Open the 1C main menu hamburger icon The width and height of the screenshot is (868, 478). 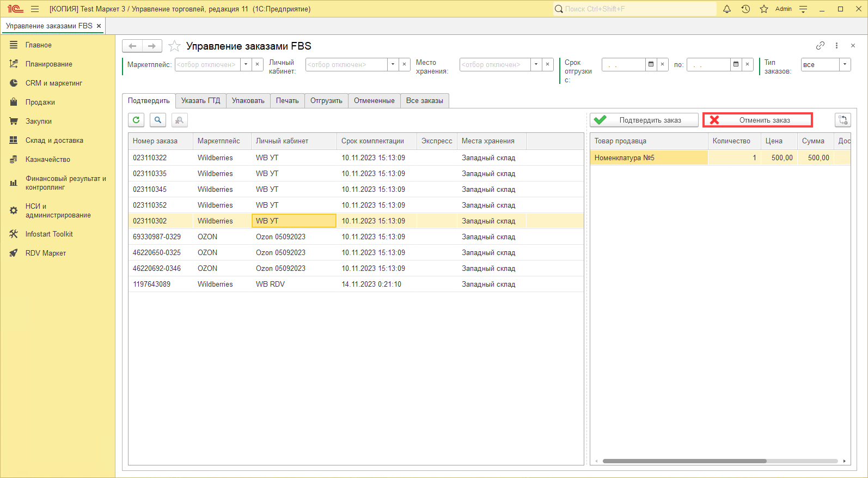(x=35, y=9)
